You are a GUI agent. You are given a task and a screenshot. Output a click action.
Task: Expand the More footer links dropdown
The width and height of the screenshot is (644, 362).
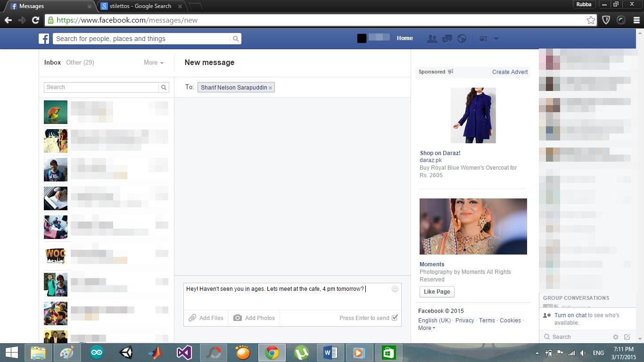(x=427, y=328)
